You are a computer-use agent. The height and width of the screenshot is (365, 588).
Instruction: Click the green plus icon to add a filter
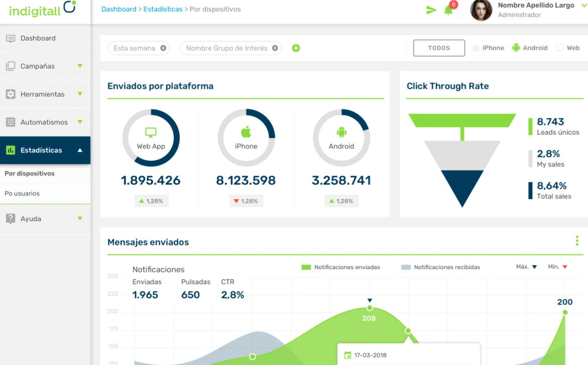[x=296, y=48]
